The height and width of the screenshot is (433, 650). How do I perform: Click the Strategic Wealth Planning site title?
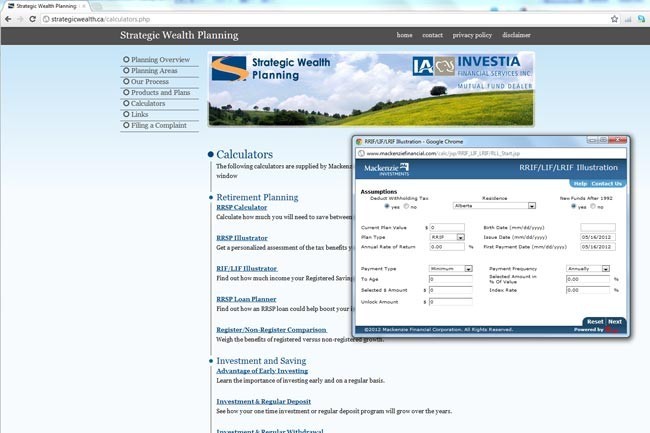click(x=179, y=35)
